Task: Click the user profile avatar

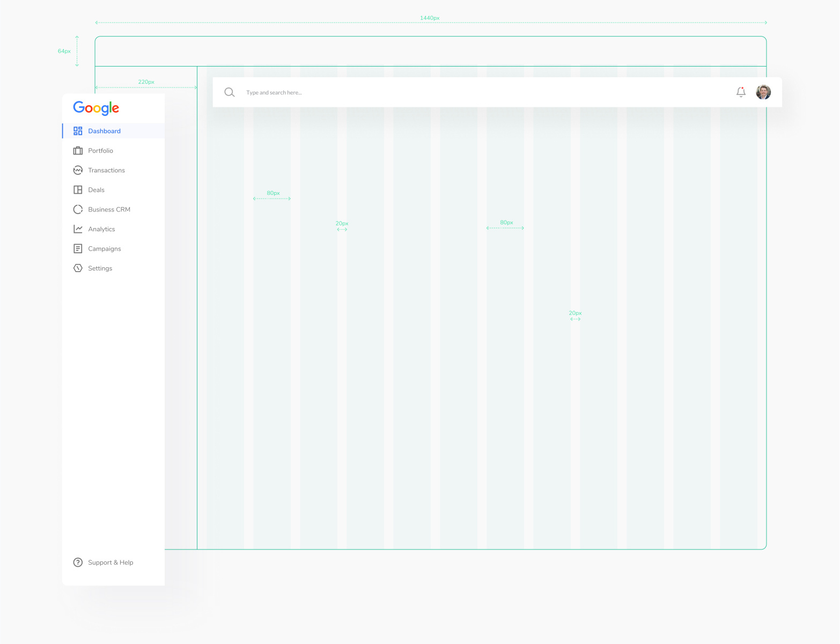Action: pos(763,92)
